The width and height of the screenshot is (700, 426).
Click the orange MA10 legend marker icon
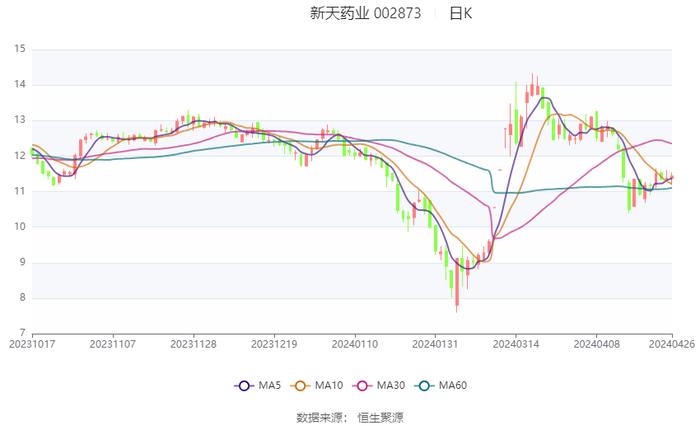pyautogui.click(x=300, y=386)
